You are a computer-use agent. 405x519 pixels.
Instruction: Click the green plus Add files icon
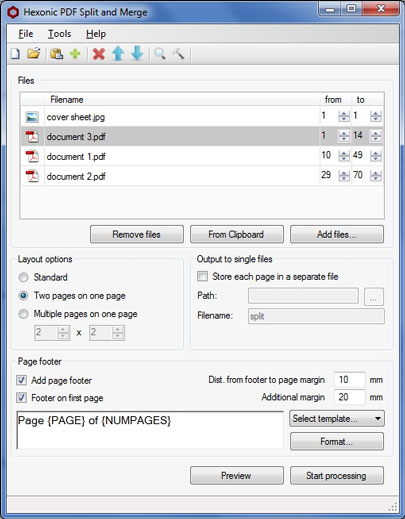tap(75, 54)
